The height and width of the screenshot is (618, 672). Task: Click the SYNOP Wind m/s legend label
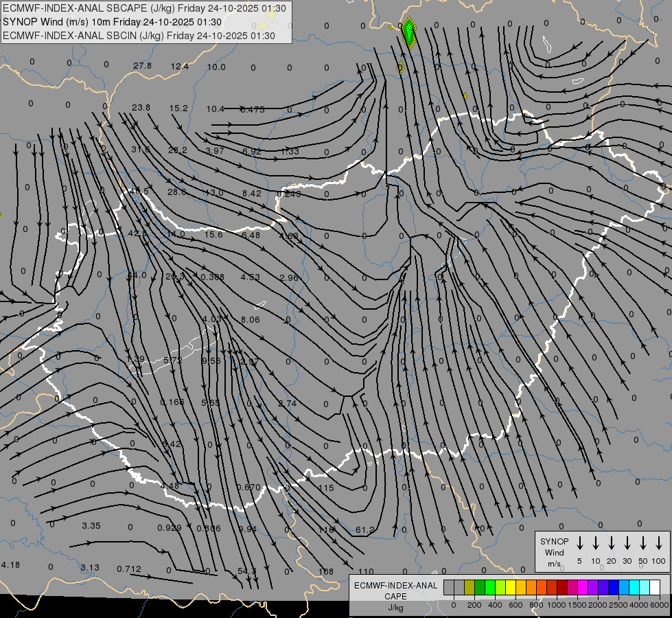point(554,552)
